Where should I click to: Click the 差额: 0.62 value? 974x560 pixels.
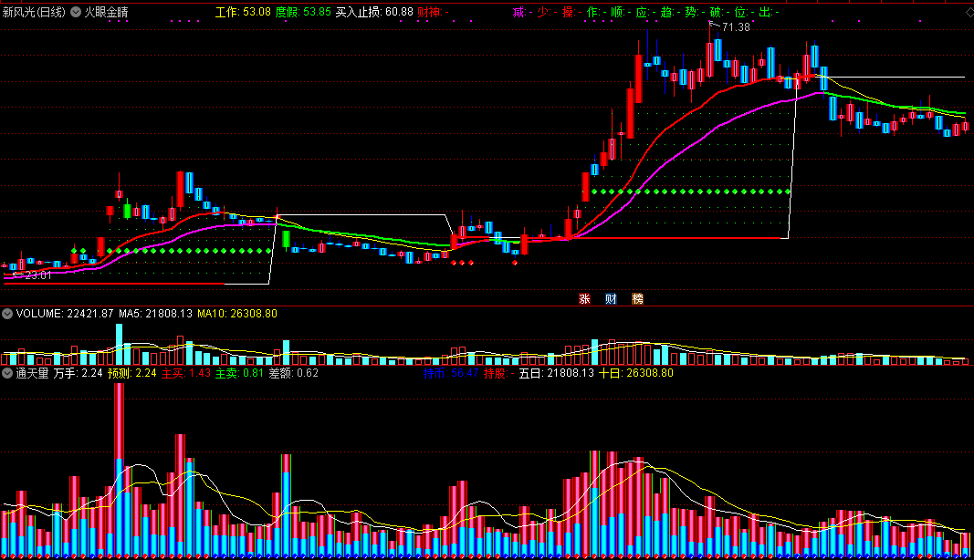click(293, 373)
